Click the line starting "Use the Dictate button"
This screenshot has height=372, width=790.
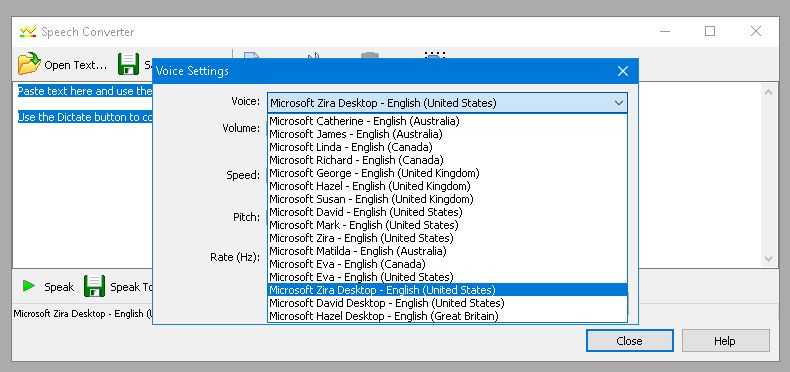pyautogui.click(x=85, y=117)
